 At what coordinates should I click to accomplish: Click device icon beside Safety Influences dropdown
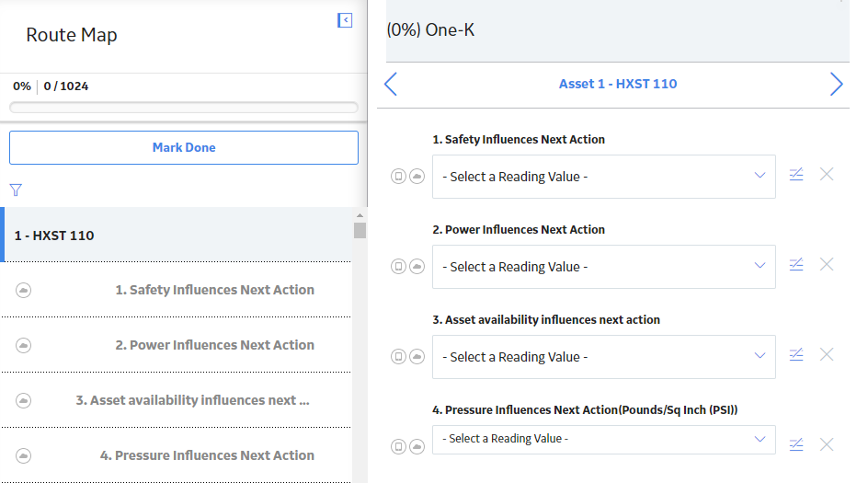tap(398, 176)
